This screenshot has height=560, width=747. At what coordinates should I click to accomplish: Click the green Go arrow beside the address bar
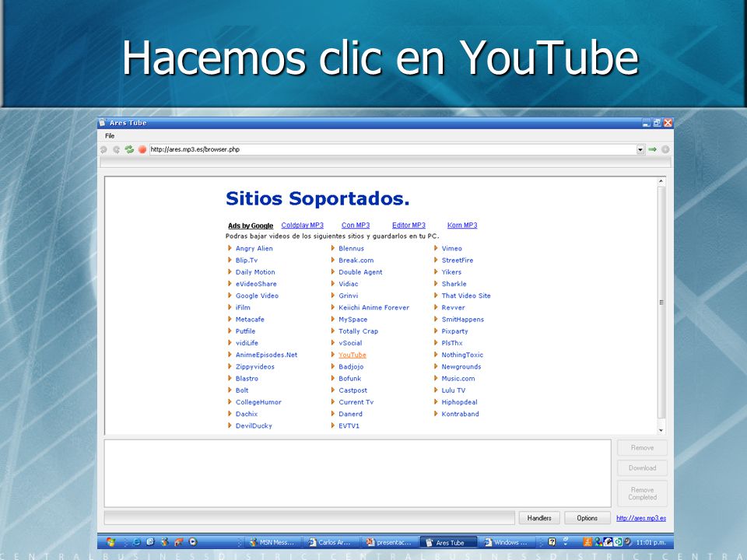tap(653, 149)
